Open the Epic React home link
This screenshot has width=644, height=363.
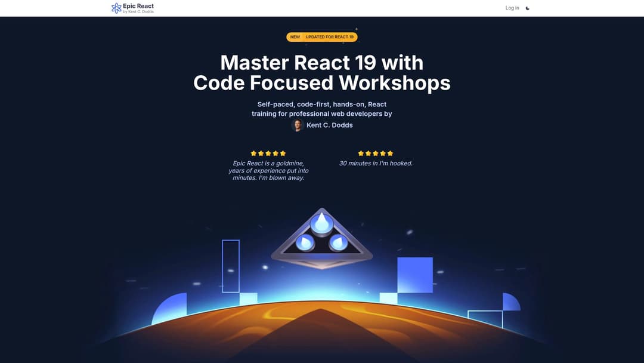click(132, 8)
